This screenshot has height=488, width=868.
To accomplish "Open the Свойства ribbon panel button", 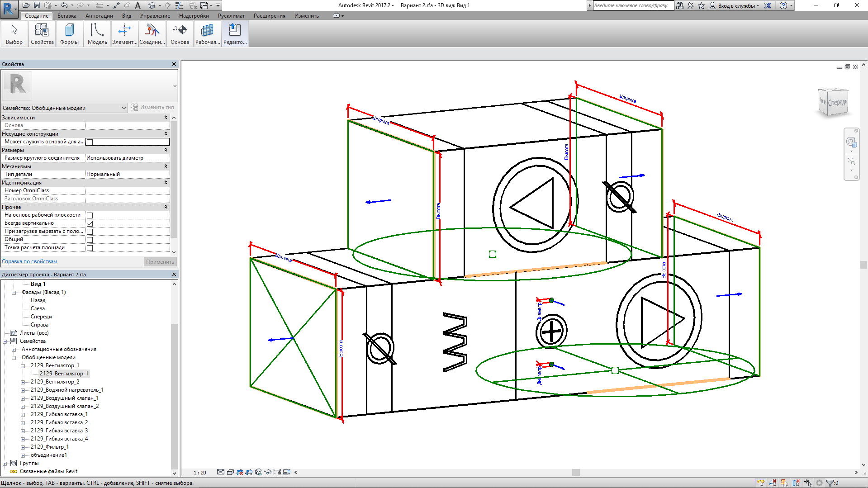I will [x=42, y=34].
